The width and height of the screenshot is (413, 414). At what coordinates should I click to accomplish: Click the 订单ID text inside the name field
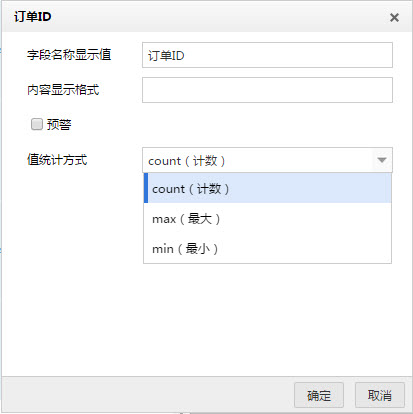166,55
